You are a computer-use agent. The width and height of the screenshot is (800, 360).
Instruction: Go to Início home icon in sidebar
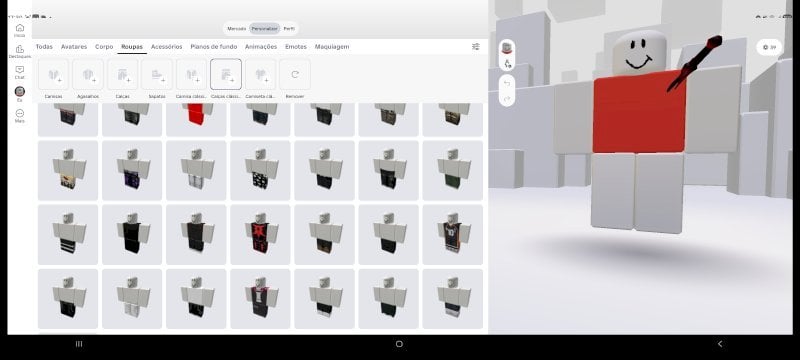click(x=19, y=30)
